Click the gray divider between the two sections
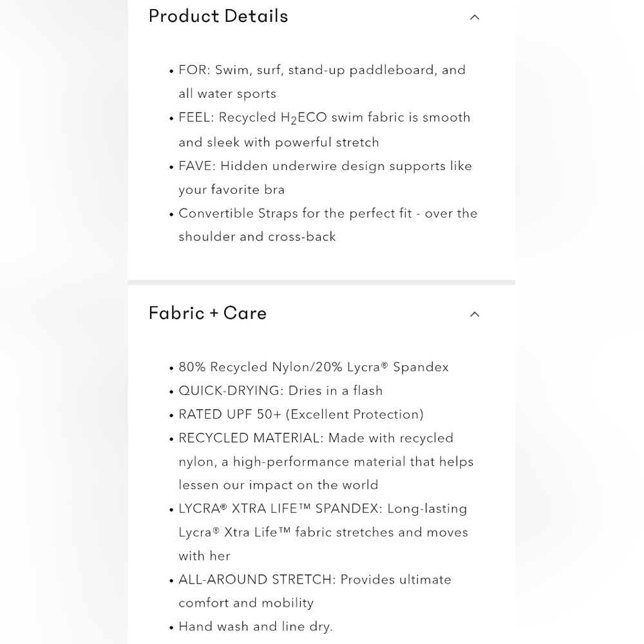 [x=321, y=283]
